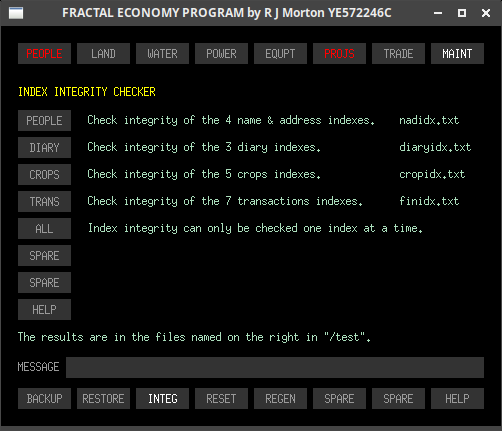Image resolution: width=502 pixels, height=431 pixels.
Task: Open HELP in the left side column
Action: [44, 309]
